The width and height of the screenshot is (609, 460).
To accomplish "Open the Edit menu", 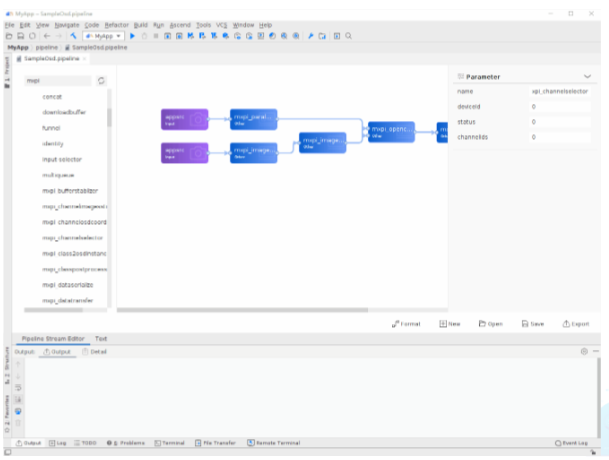I will click(x=25, y=25).
